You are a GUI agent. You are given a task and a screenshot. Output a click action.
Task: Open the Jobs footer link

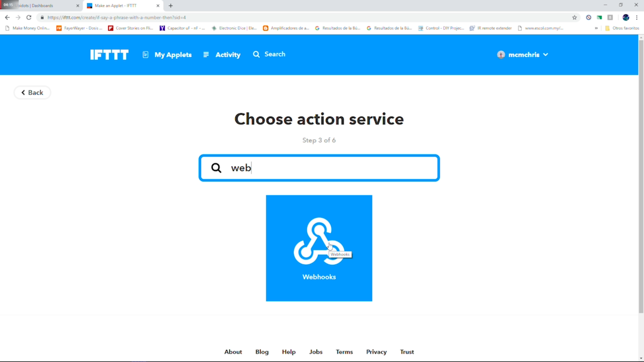(316, 352)
